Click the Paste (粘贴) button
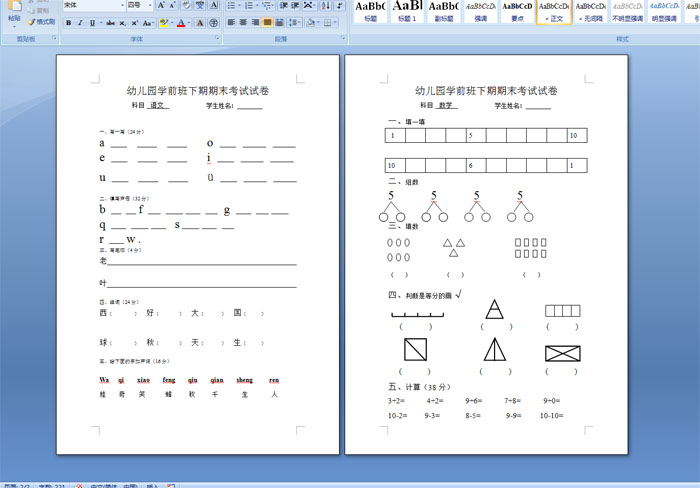This screenshot has width=700, height=488. click(x=14, y=13)
